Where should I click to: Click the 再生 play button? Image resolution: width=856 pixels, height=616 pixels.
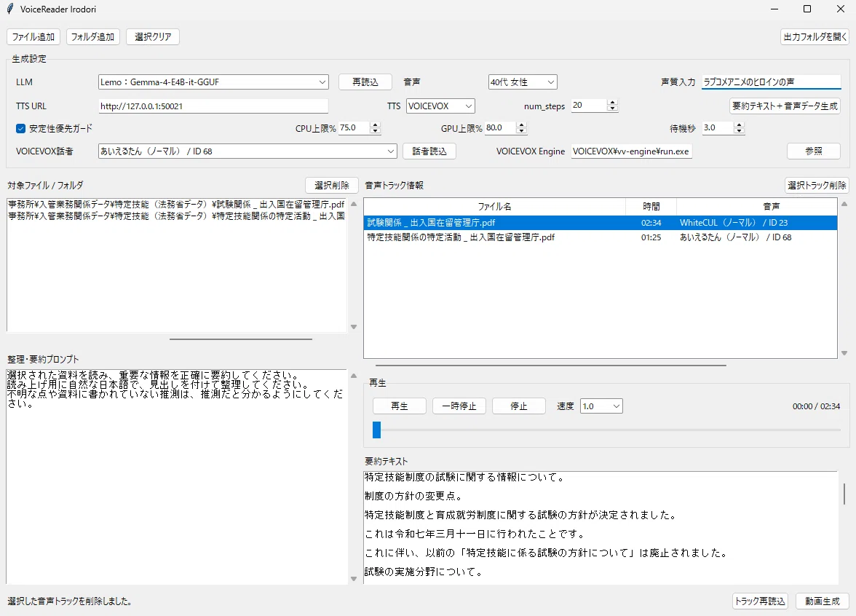click(x=399, y=406)
